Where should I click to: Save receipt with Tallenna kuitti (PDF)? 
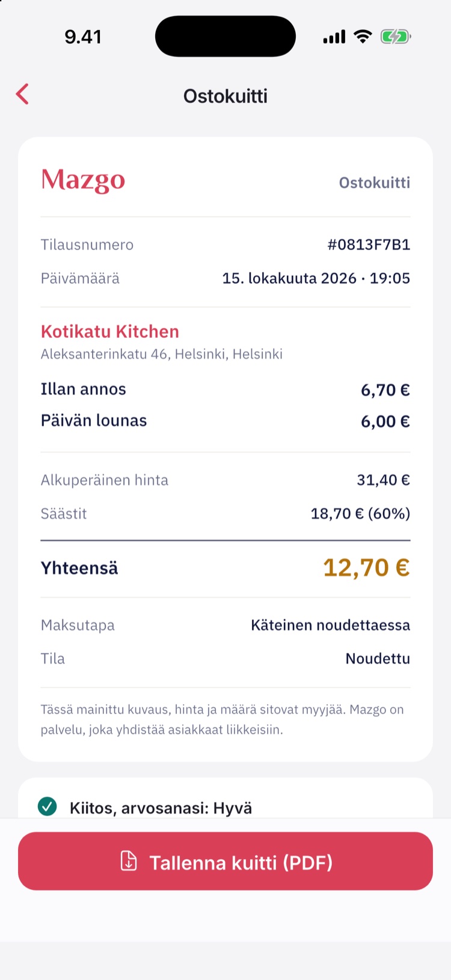tap(226, 861)
